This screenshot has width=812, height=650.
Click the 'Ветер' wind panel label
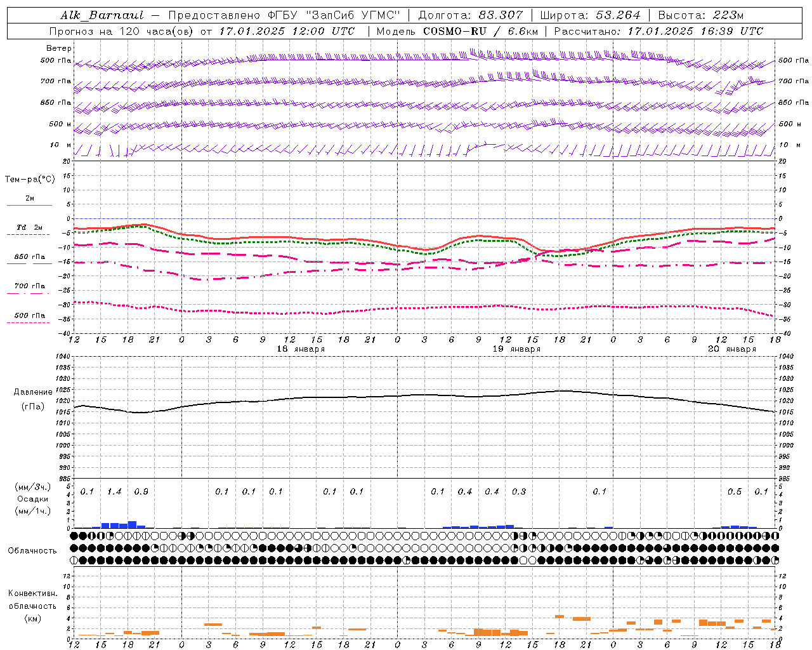59,48
